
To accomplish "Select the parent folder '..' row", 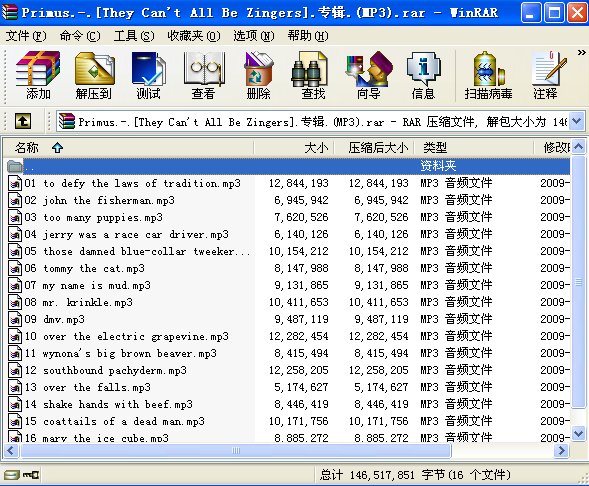I will (288, 166).
